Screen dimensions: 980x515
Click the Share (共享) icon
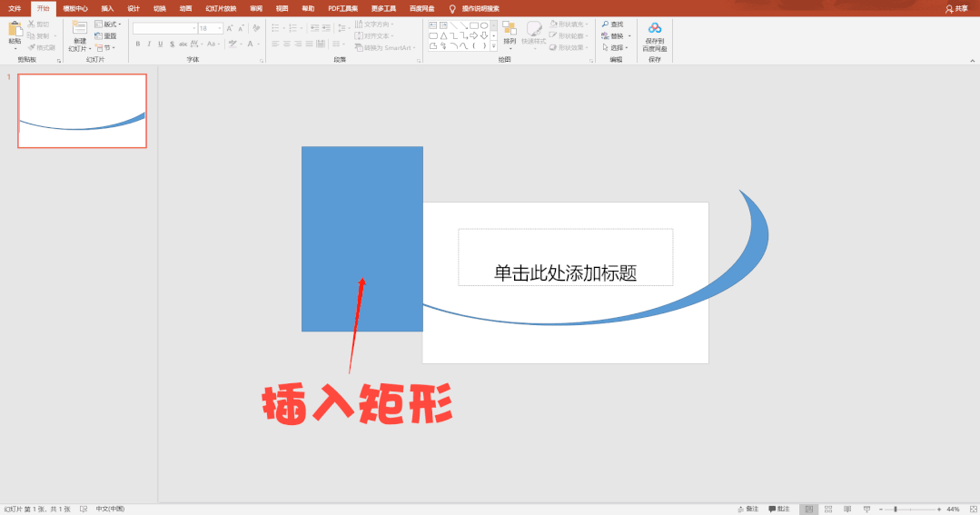coord(949,9)
